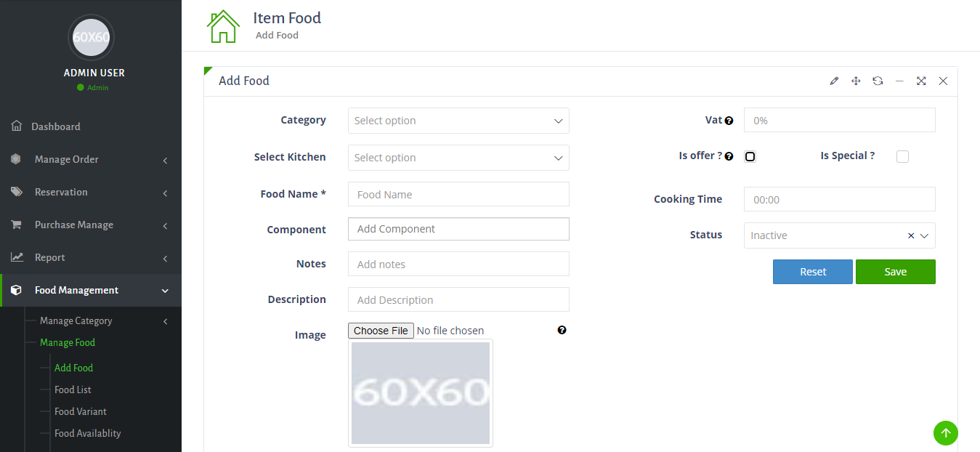Click the Food Name input field
Viewport: 980px width, 452px height.
458,194
